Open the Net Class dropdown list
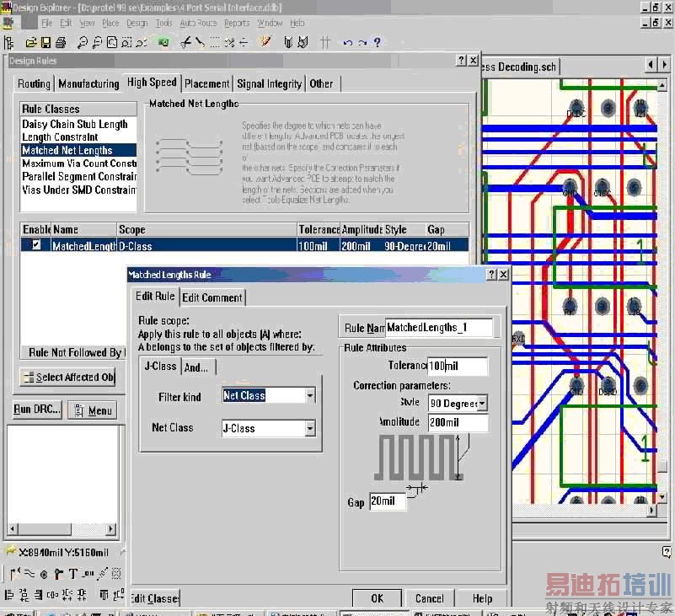Screen dimensions: 675x616 point(310,429)
